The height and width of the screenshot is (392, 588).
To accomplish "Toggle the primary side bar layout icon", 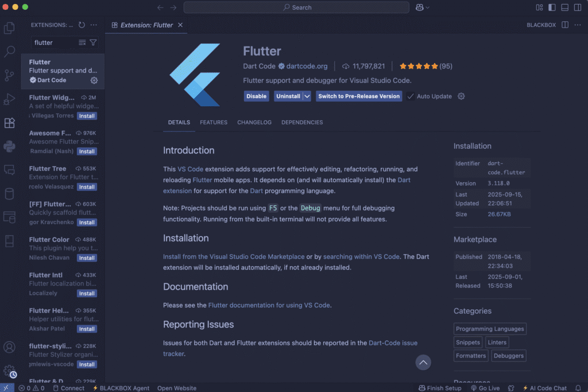I will click(x=552, y=7).
